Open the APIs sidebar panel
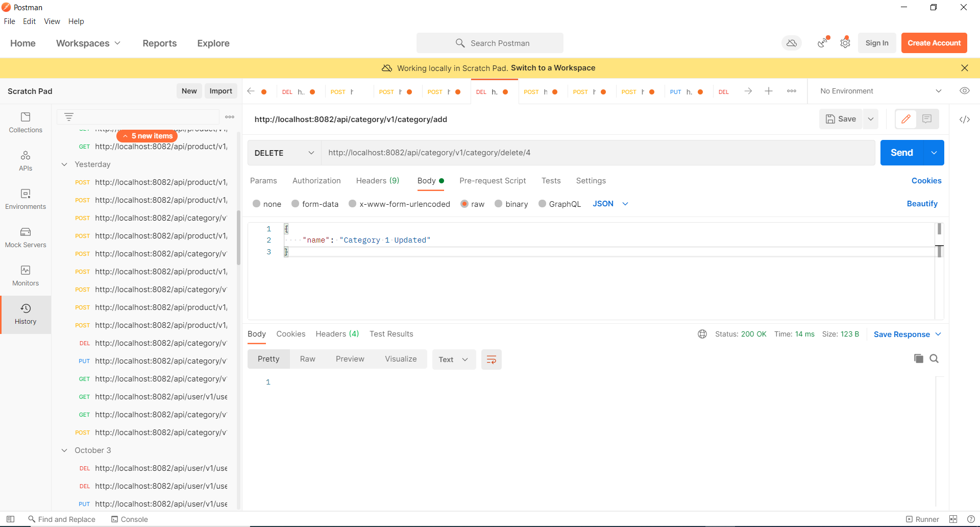980x527 pixels. 26,161
